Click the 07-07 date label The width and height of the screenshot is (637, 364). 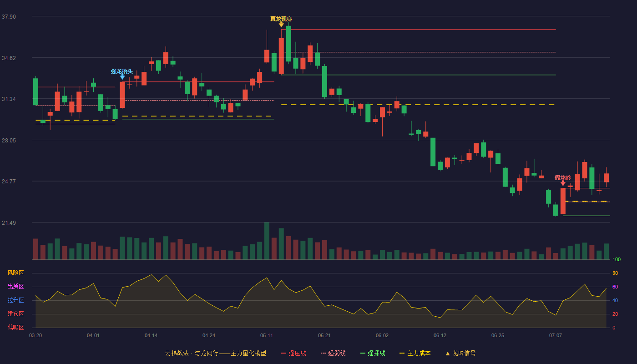point(556,335)
